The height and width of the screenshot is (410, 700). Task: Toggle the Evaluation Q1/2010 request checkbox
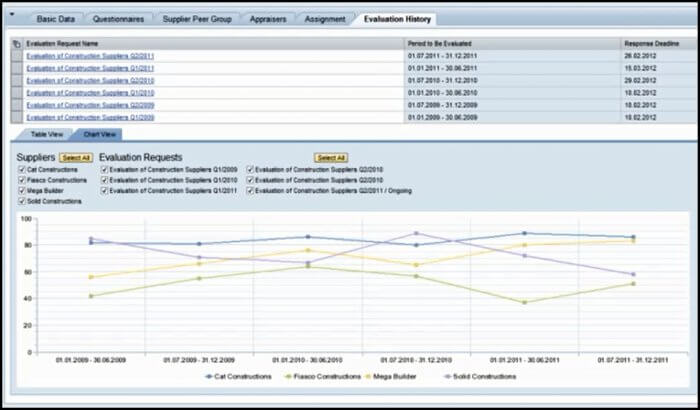(104, 180)
